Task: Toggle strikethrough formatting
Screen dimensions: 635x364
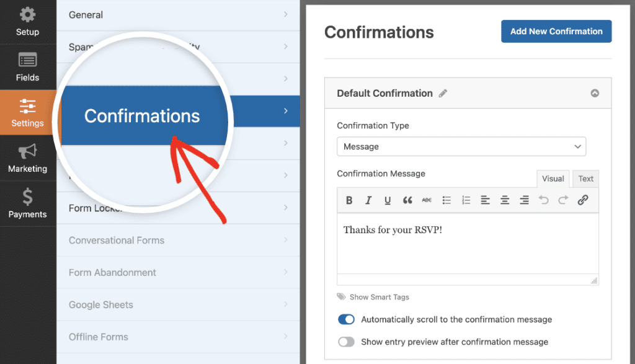Action: pos(425,200)
